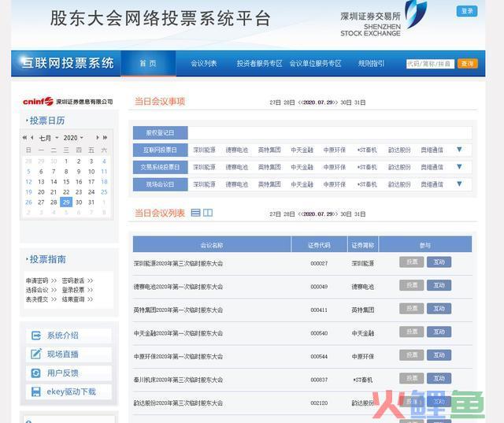The width and height of the screenshot is (504, 423).
Task: Click the 系统介绍 icon
Action: point(36,336)
